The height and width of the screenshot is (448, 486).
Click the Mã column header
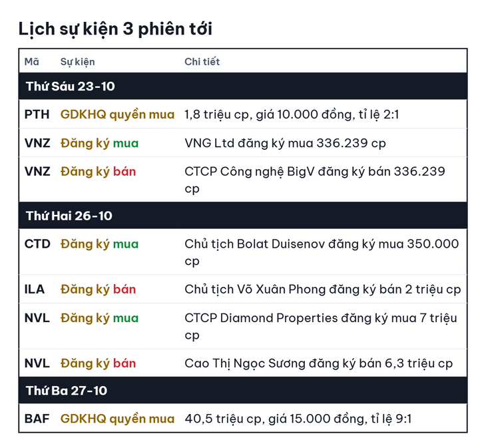[x=31, y=62]
